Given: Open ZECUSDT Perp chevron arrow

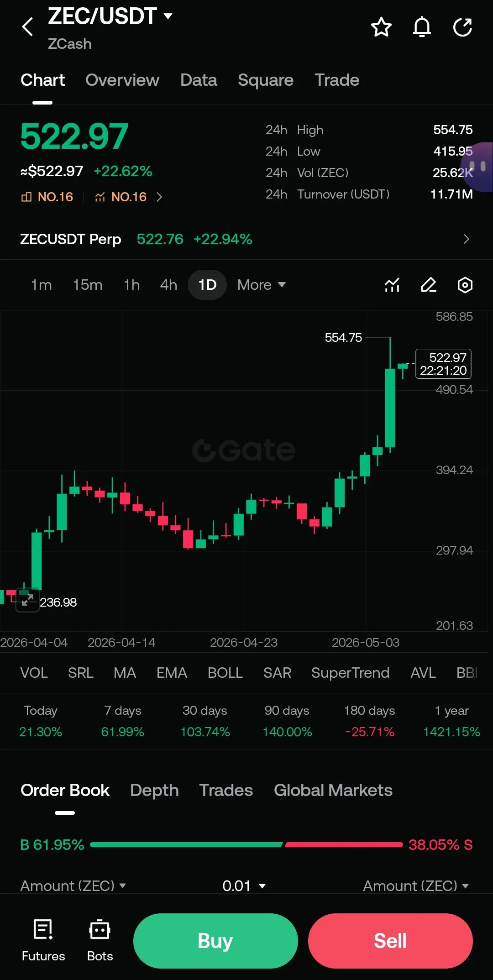Looking at the screenshot, I should pos(466,239).
